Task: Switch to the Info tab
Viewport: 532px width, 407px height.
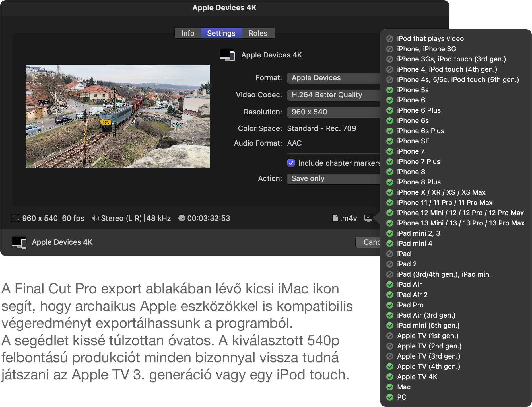Action: coord(188,33)
